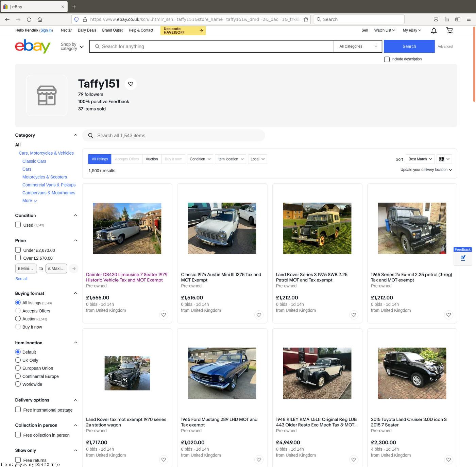Open the Pocket save icon
Image resolution: width=476 pixels, height=467 pixels.
click(x=436, y=19)
